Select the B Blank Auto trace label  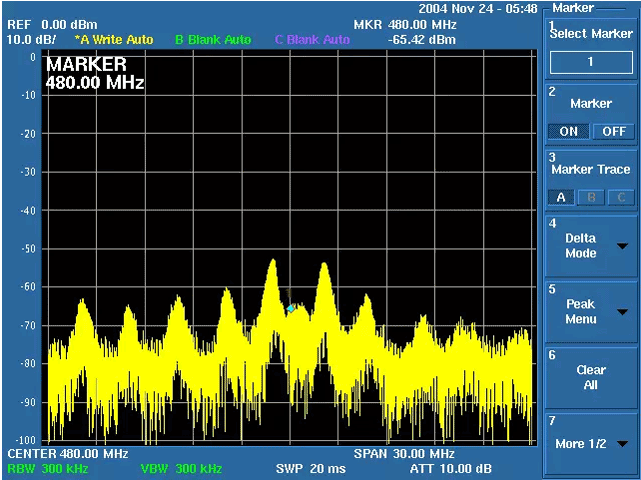(x=213, y=39)
